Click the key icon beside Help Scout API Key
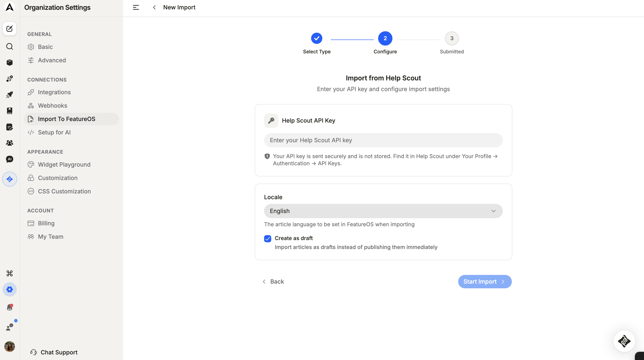644x360 pixels. point(271,121)
